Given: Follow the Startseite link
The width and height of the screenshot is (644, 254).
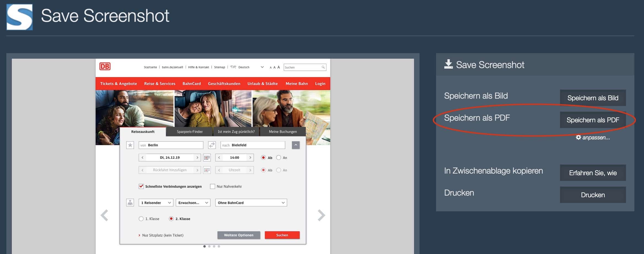Looking at the screenshot, I should 150,67.
